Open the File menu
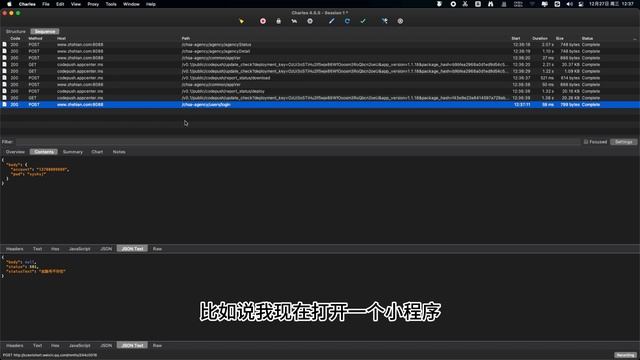The width and height of the screenshot is (640, 360). [46, 4]
